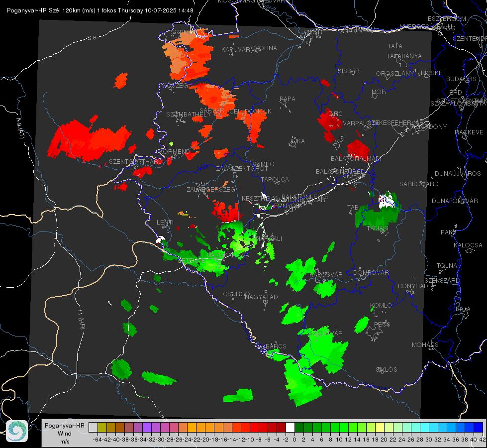
Task: Click the BARCS city label
Action: tap(276, 346)
